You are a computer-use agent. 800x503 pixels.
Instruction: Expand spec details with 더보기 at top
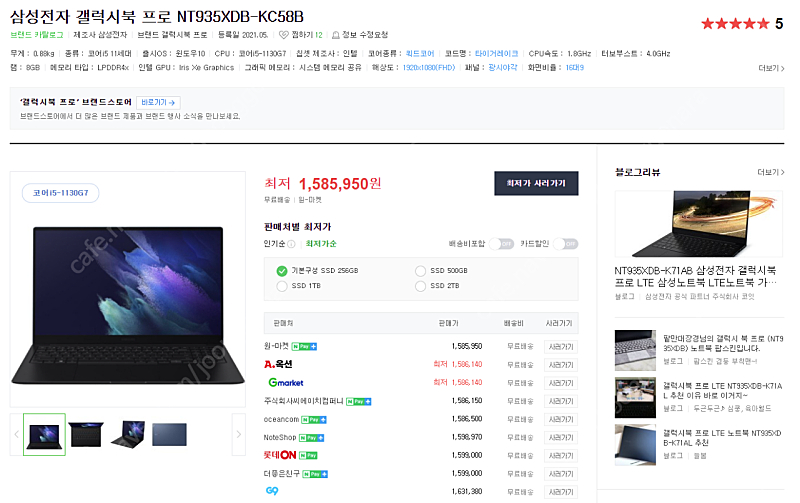pyautogui.click(x=771, y=68)
